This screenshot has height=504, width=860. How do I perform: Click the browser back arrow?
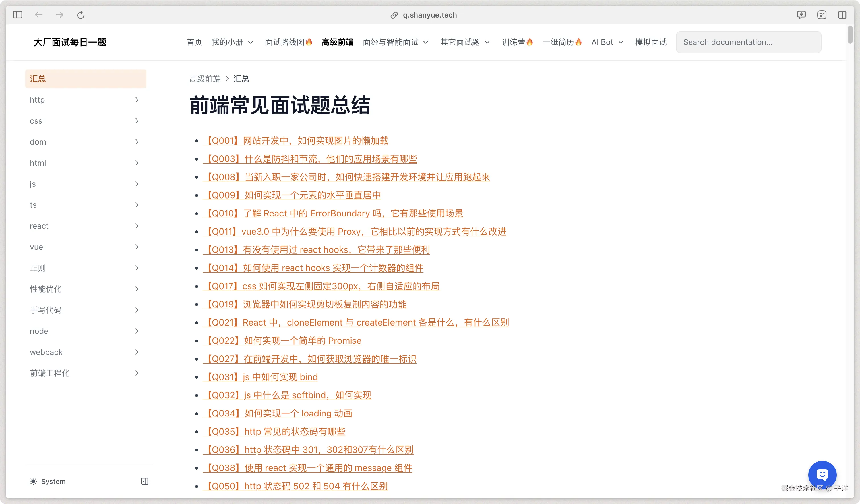point(39,15)
